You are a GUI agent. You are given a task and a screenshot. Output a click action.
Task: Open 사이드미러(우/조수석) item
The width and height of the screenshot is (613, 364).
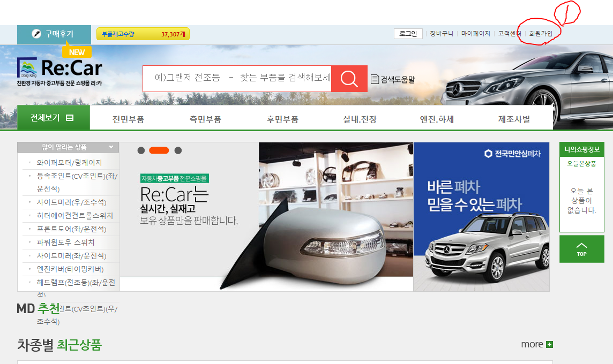(x=72, y=202)
